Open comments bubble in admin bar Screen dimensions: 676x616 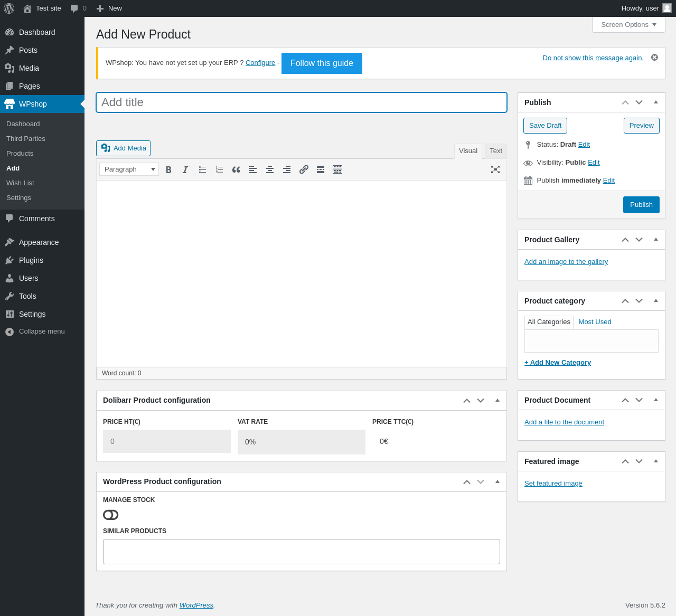78,8
